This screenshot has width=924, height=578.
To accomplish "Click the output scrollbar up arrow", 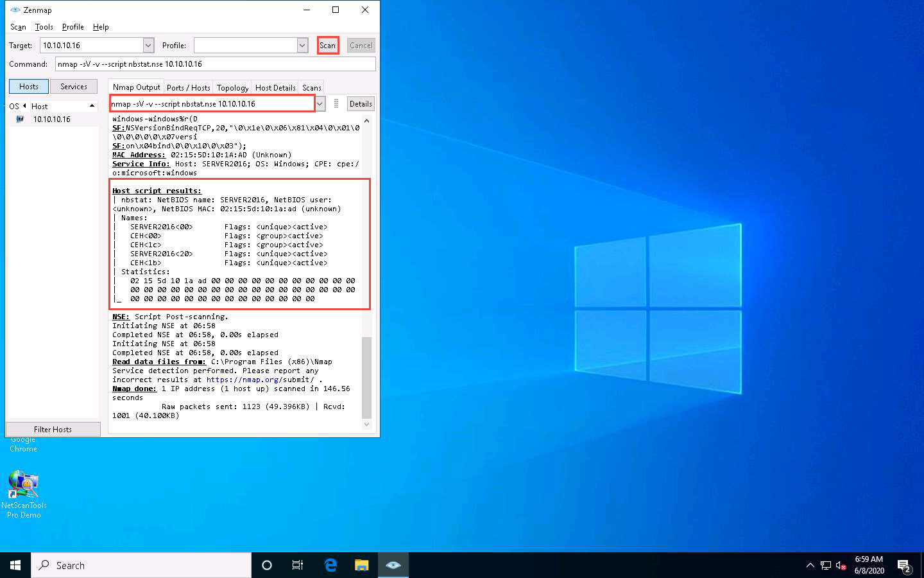I will 367,120.
